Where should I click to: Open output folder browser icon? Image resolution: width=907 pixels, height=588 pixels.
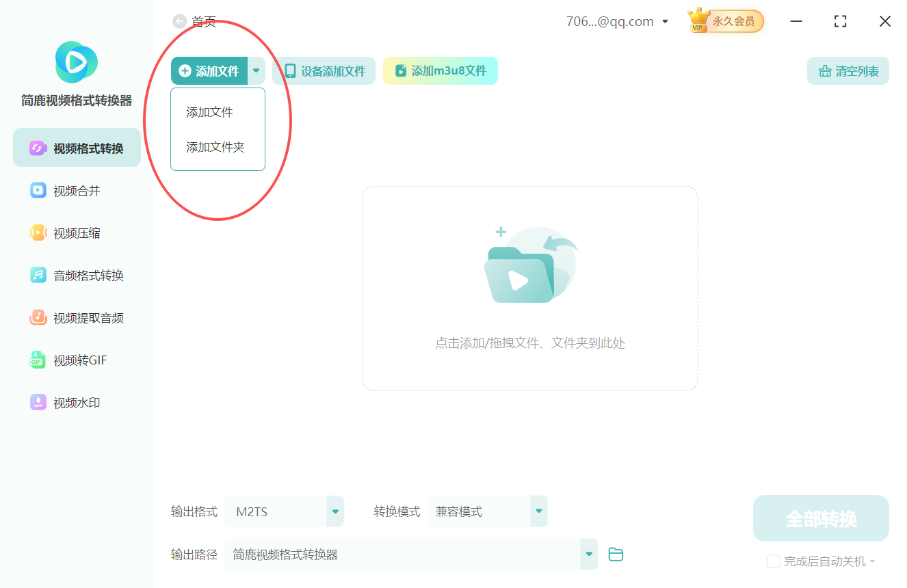point(616,554)
